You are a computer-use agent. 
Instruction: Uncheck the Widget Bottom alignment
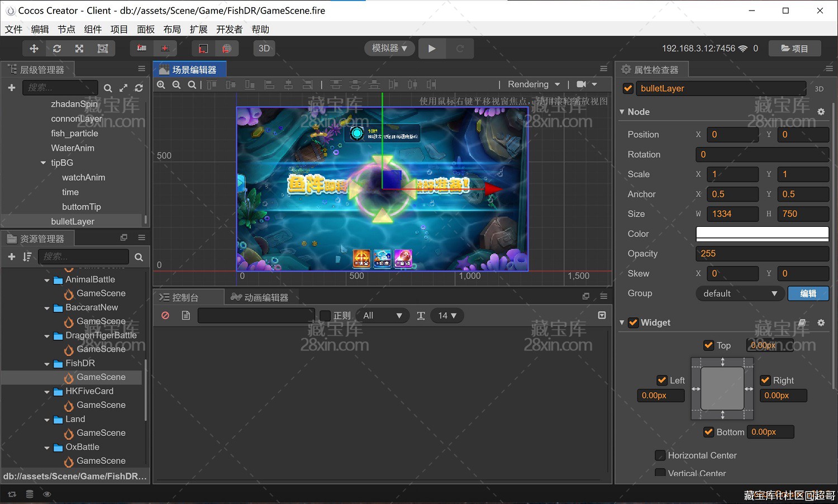tap(708, 432)
